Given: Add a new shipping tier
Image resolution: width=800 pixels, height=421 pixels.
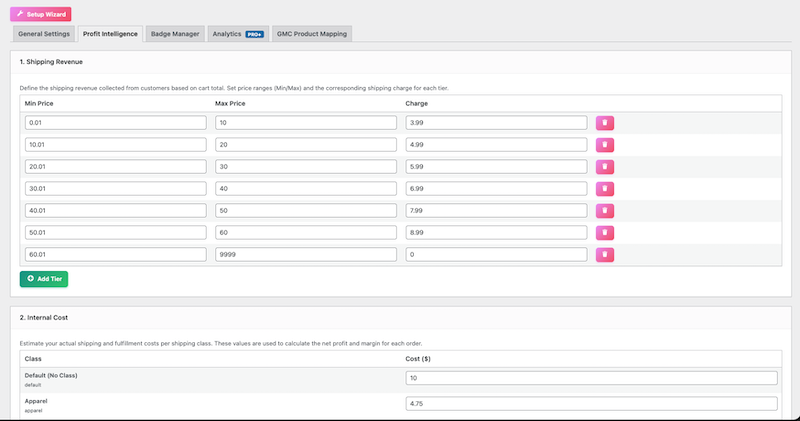Looking at the screenshot, I should pos(44,279).
